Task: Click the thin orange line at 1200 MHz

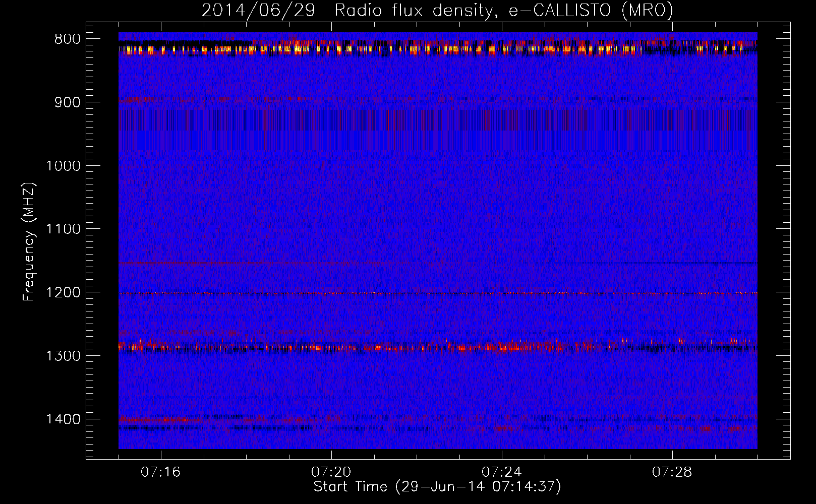Action: (438, 293)
